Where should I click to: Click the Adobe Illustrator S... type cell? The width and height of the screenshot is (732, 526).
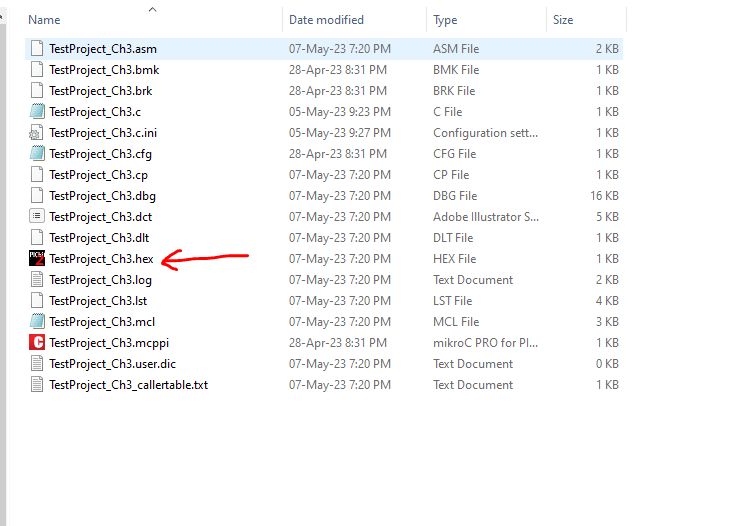point(486,217)
